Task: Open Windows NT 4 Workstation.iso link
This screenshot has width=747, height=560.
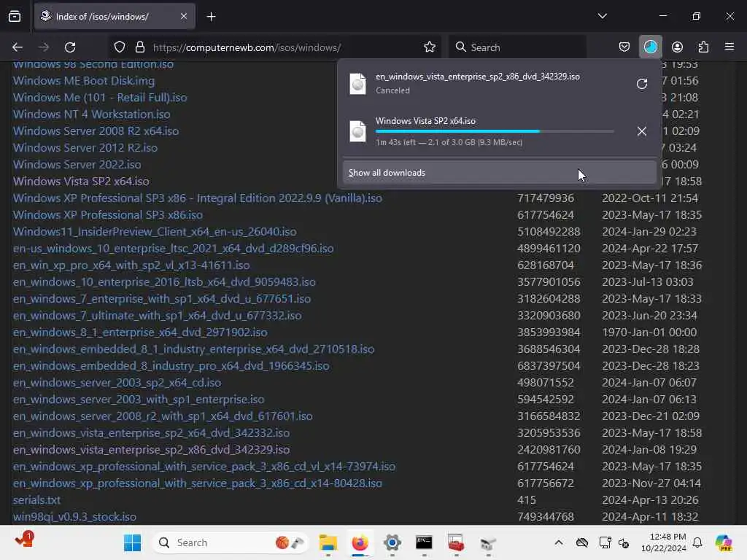Action: [x=91, y=114]
